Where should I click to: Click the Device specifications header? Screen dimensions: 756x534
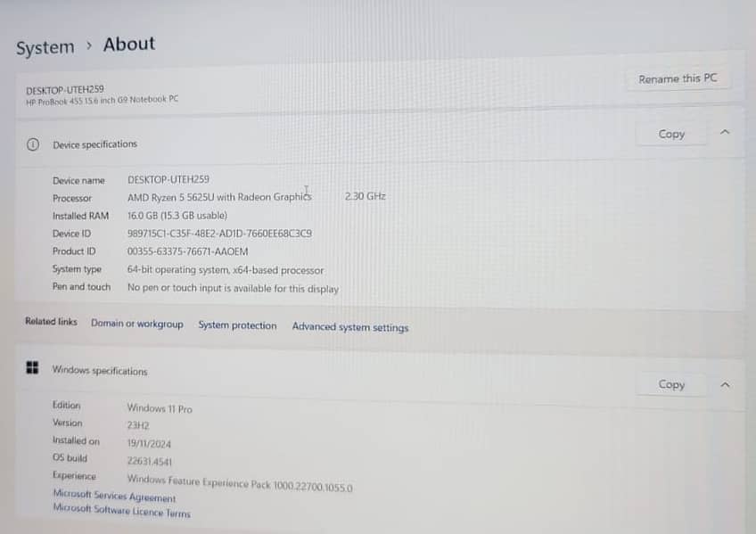click(x=94, y=144)
